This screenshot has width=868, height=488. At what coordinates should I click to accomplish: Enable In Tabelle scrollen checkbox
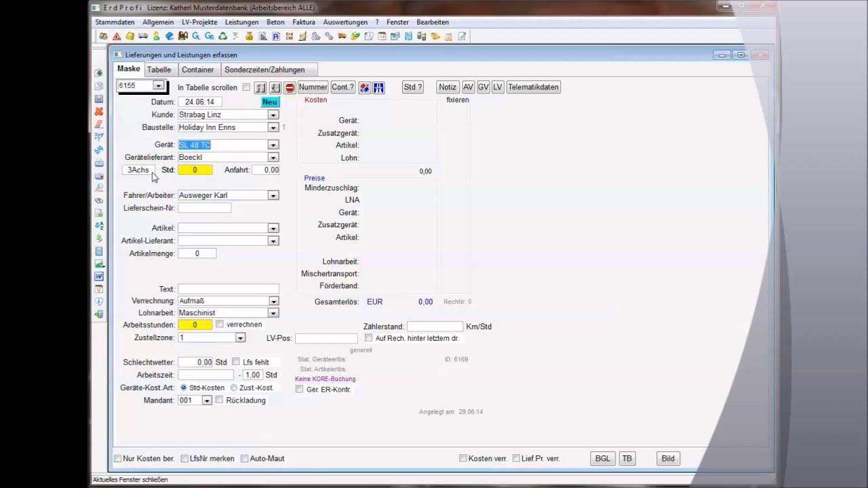246,87
